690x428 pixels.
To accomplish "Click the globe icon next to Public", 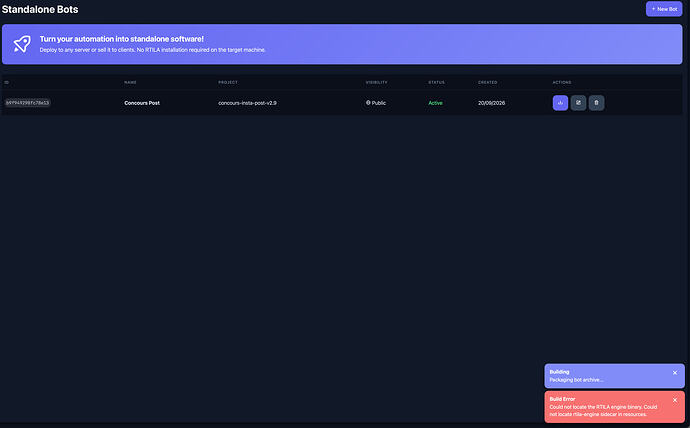I will 368,102.
